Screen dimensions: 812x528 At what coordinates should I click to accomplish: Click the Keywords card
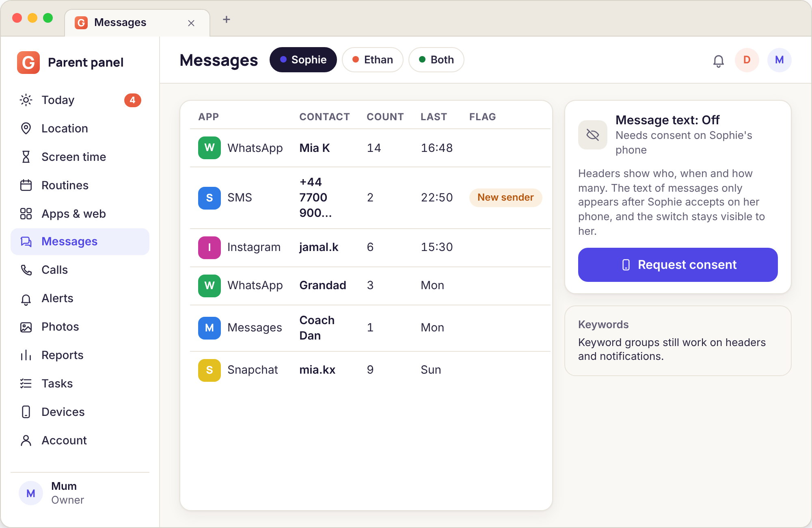pyautogui.click(x=678, y=341)
